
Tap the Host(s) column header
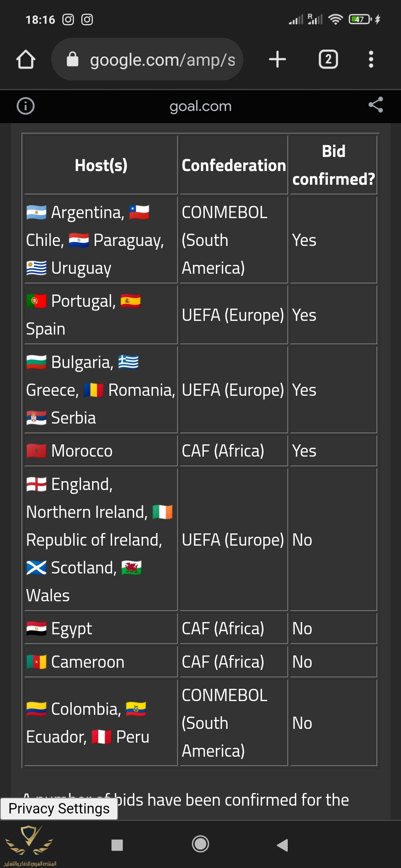coord(101,165)
